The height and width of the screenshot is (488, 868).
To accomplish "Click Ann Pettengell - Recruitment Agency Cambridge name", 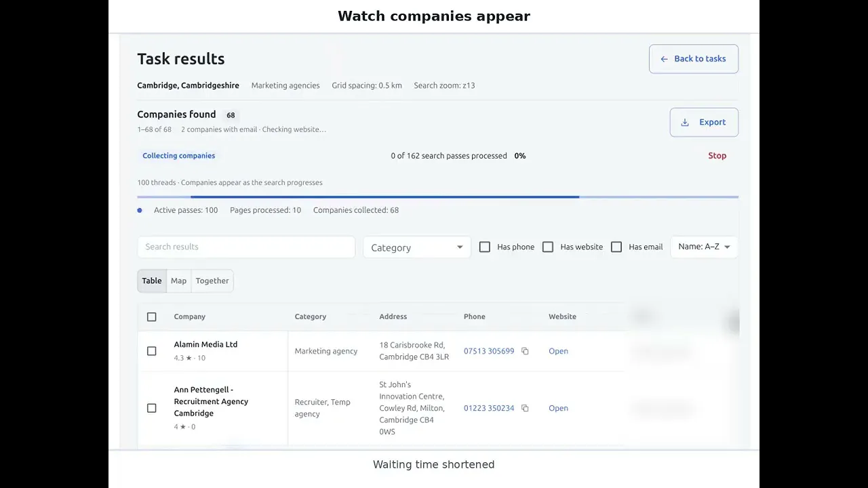I will pyautogui.click(x=211, y=401).
